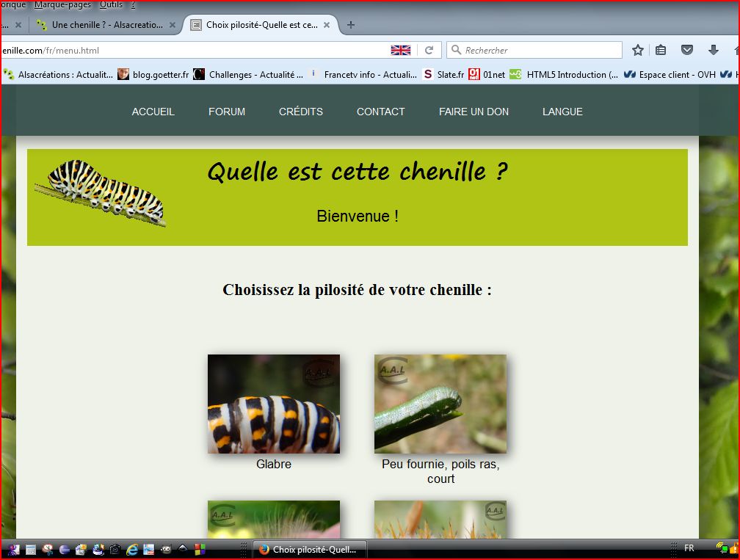Bookmark this page with the star icon
740x560 pixels.
coord(637,50)
